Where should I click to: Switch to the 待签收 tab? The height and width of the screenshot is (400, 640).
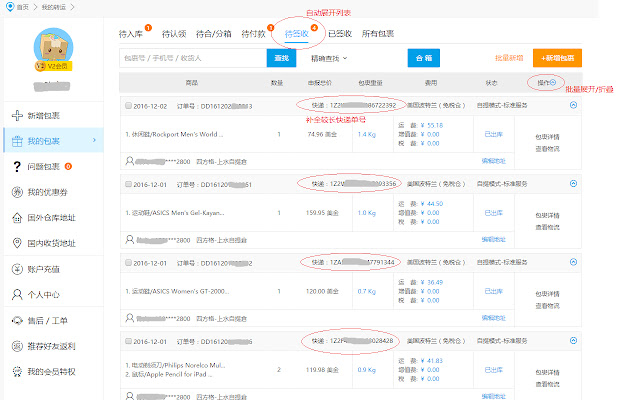click(297, 34)
